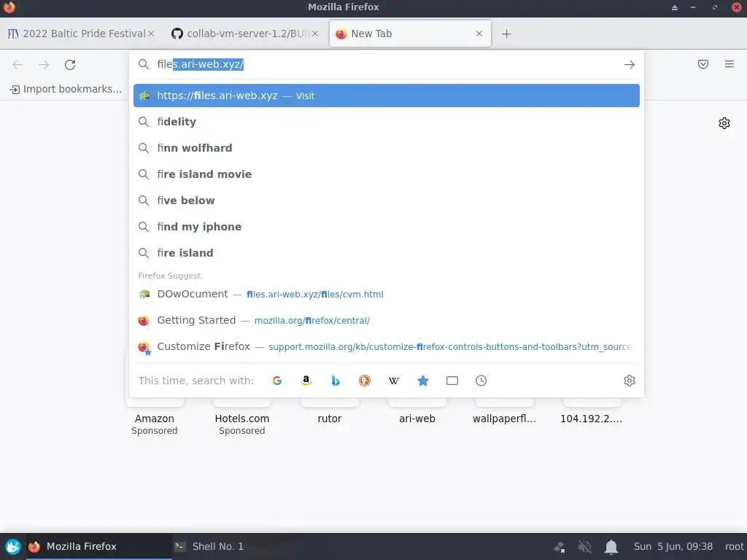
Task: Open DOwOcument cvm.html history entry
Action: 387,295
